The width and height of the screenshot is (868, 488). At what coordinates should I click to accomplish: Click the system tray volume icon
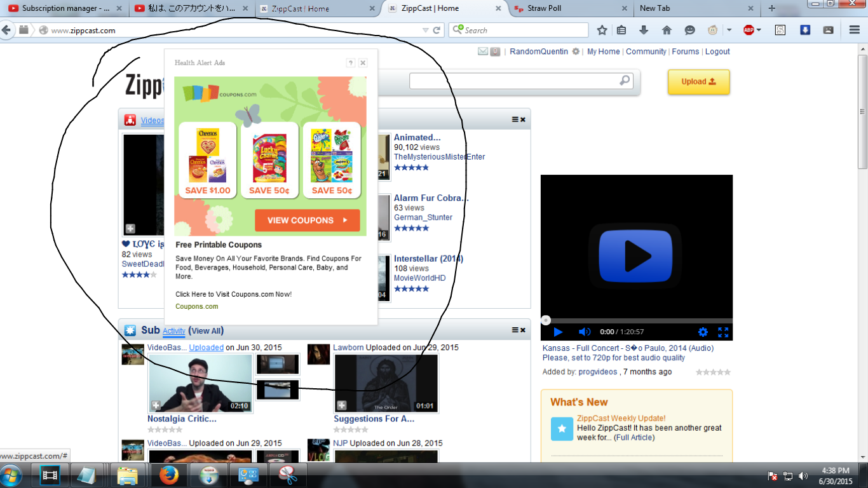pos(803,475)
